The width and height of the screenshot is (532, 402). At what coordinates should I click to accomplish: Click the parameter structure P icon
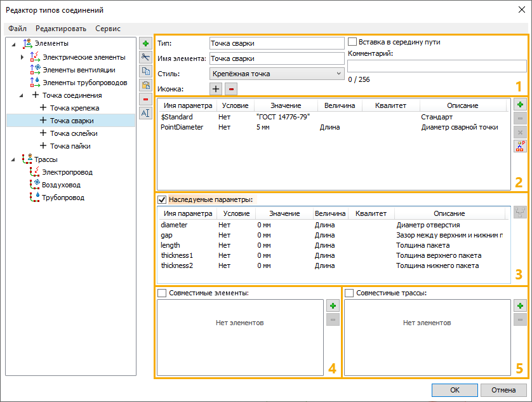520,146
